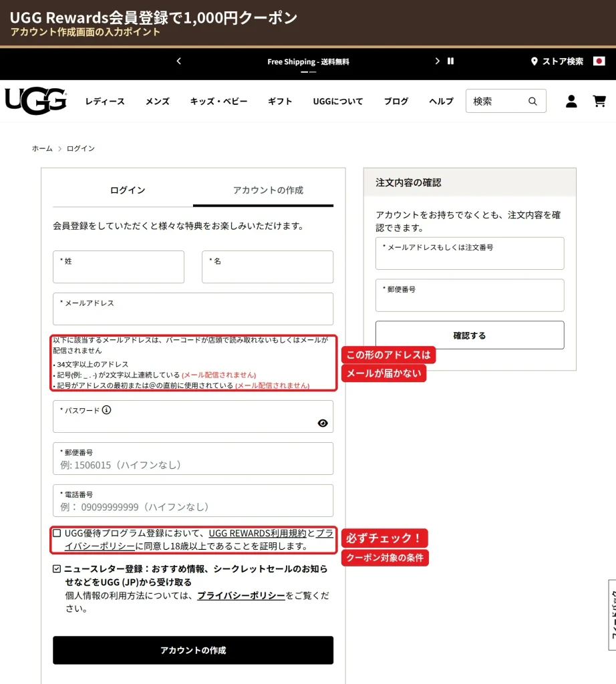Open プライバシーポリシー link under newsletter text
Image resolution: width=616 pixels, height=684 pixels.
point(241,595)
